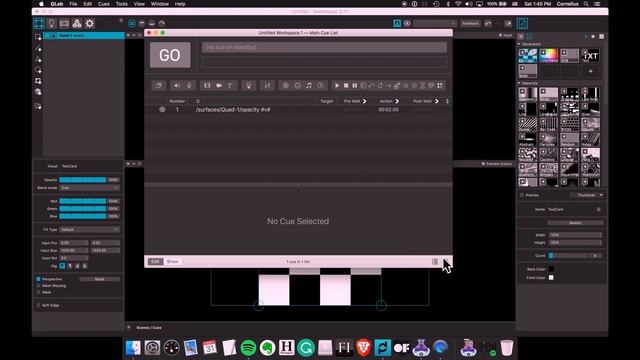Add a MIDI cue from the QLab toolbar
Image resolution: width=640 pixels, height=360 pixels.
pos(298,85)
